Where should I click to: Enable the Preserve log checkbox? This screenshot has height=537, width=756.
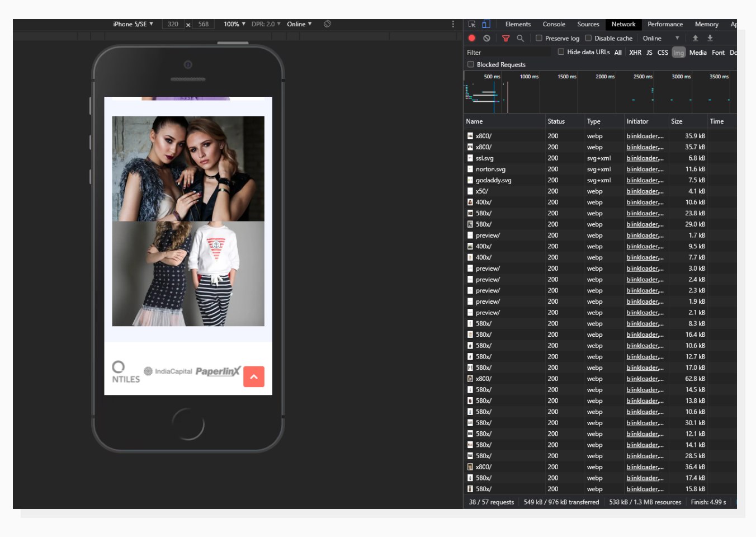538,38
